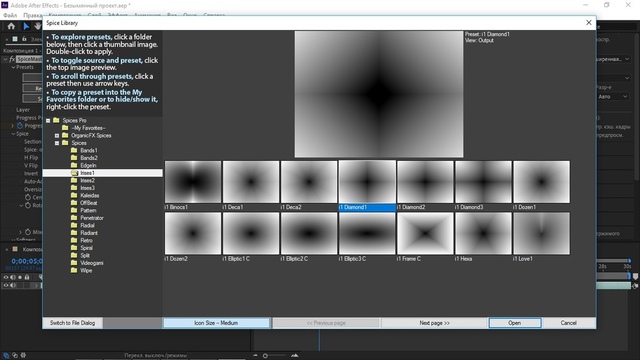
Task: Select the Irises1 folder icon
Action: pyautogui.click(x=74, y=173)
